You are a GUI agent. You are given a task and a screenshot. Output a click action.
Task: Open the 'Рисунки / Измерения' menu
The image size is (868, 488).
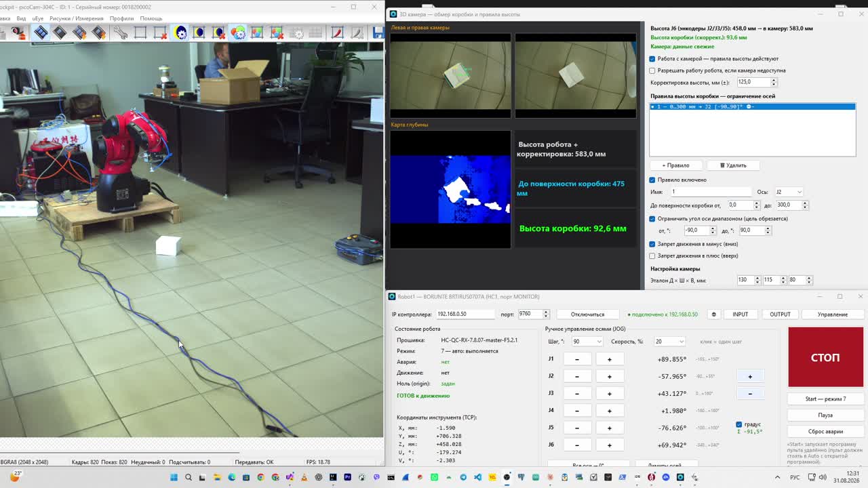point(77,18)
